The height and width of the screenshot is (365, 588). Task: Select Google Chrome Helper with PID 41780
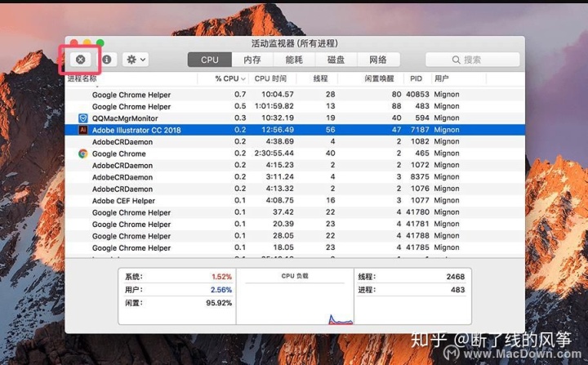coord(295,212)
